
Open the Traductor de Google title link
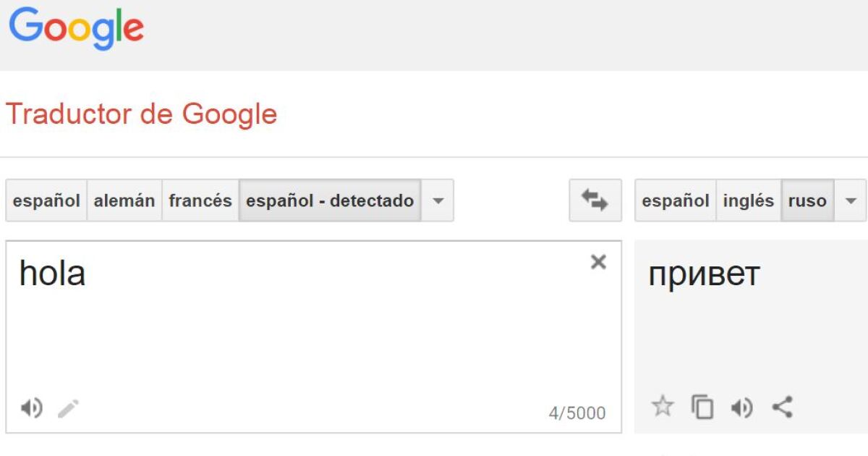(141, 114)
